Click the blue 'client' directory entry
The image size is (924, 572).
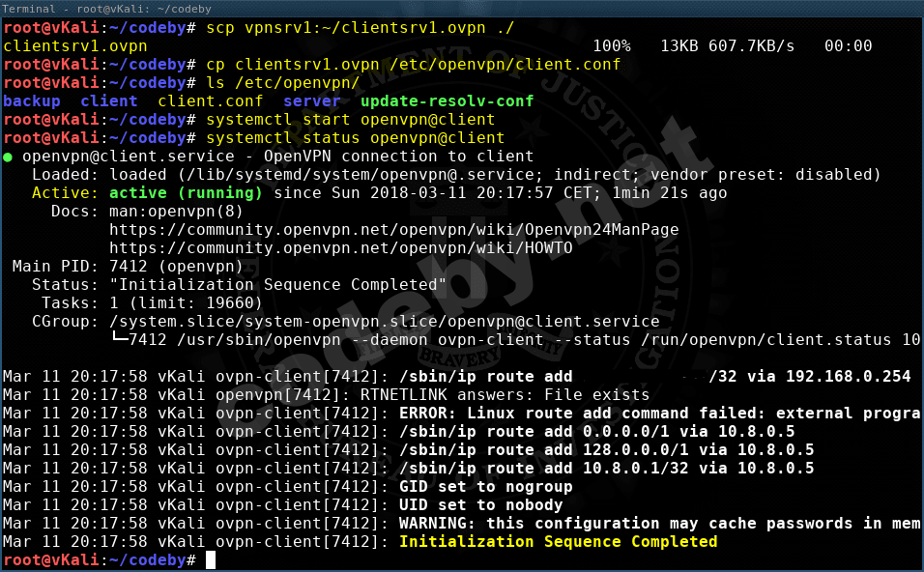click(x=109, y=101)
